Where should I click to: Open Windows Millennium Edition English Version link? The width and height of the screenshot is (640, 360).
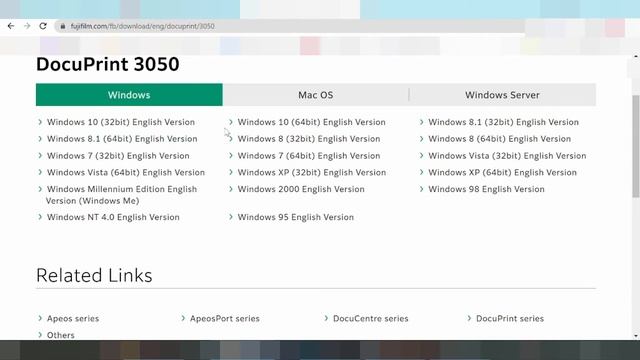pyautogui.click(x=122, y=195)
